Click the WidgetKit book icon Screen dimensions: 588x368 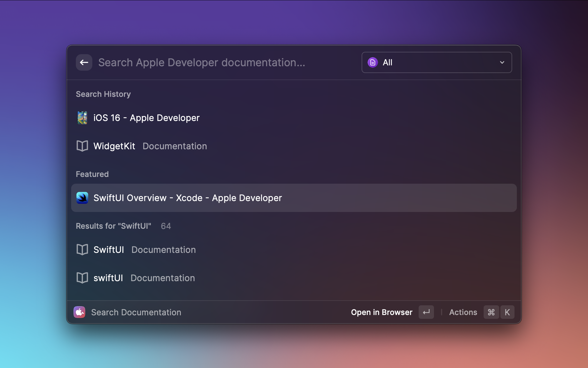click(82, 146)
